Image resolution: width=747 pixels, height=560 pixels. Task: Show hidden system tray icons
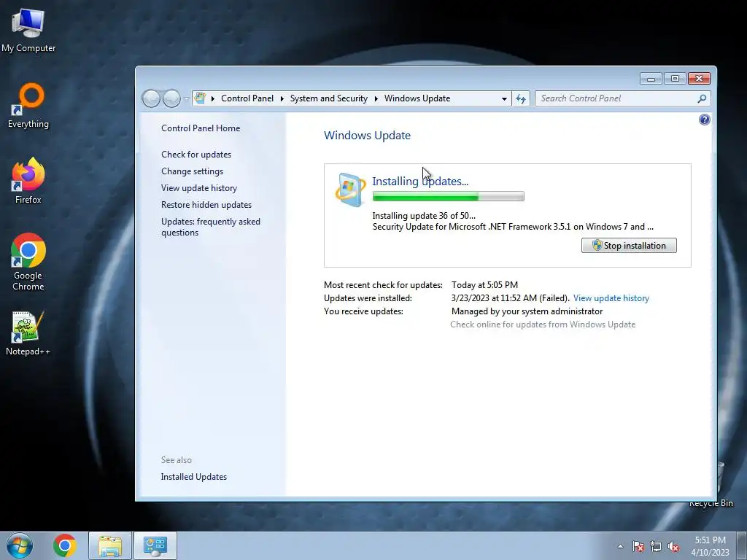point(620,546)
